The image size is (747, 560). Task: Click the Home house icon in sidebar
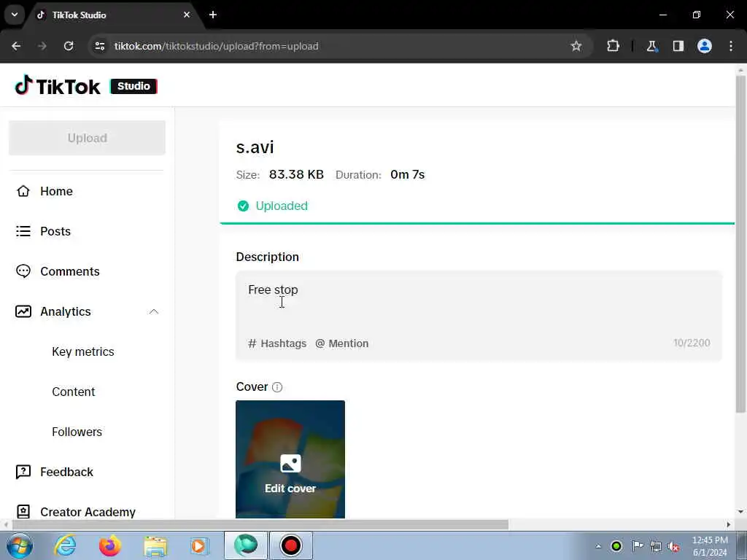(23, 191)
